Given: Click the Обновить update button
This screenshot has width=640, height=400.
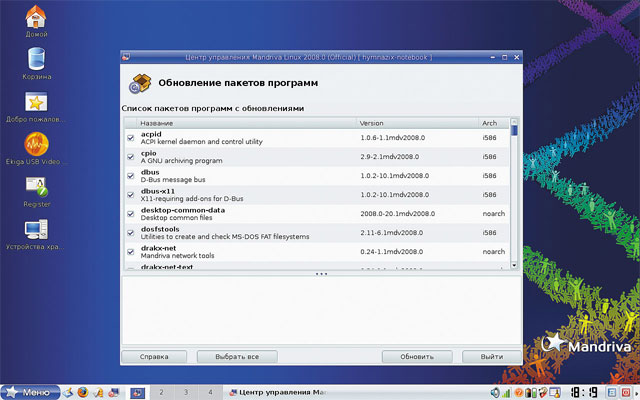Looking at the screenshot, I should pos(417,356).
